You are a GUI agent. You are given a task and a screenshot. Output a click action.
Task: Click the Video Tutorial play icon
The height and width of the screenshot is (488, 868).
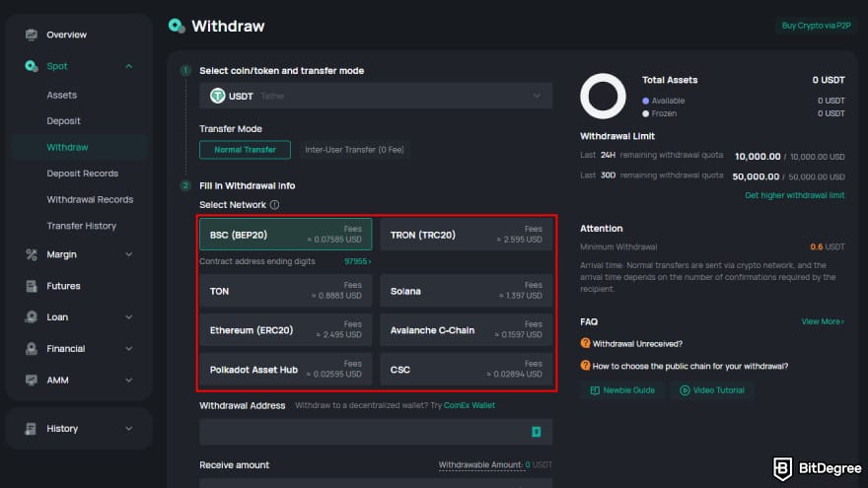[x=685, y=390]
